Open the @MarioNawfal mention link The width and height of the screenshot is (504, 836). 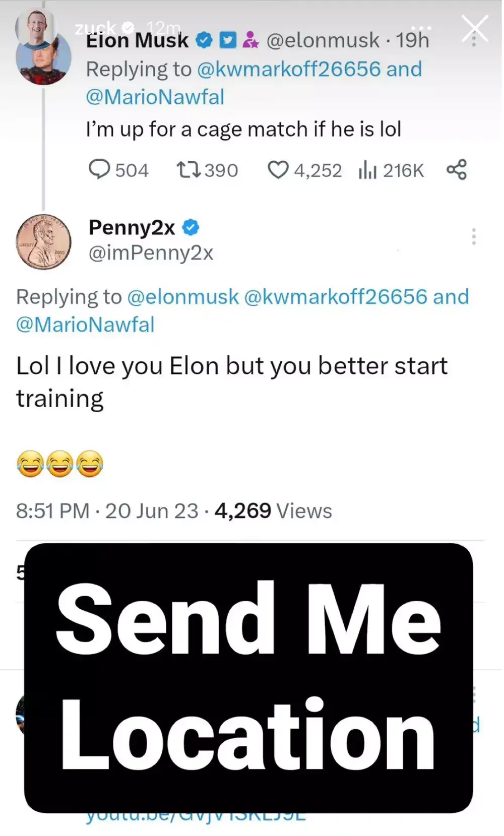coord(156,97)
